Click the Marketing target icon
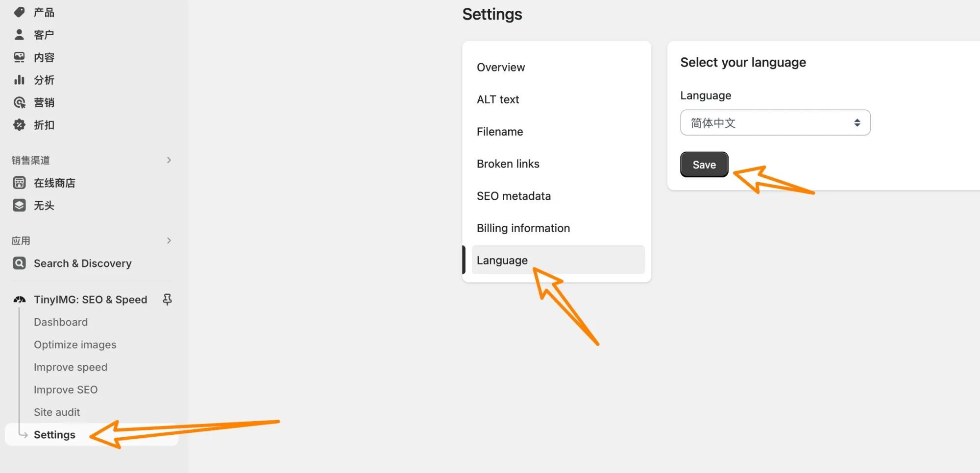 click(19, 102)
